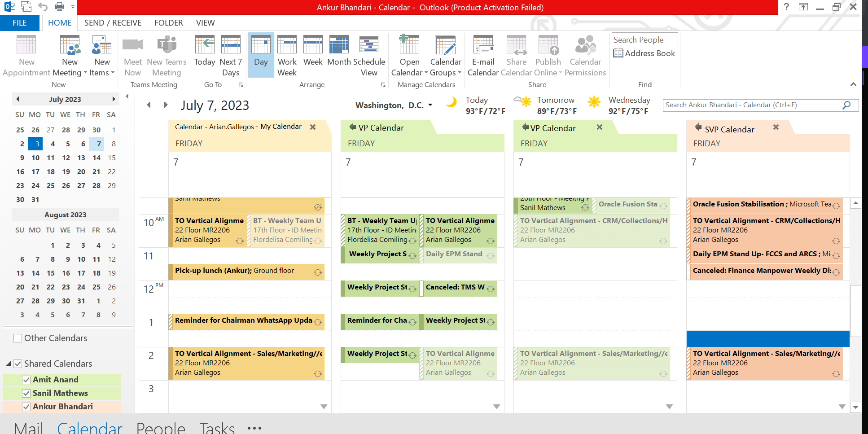Image resolution: width=868 pixels, height=434 pixels.
Task: Open Calendar Permissions
Action: coord(585,56)
